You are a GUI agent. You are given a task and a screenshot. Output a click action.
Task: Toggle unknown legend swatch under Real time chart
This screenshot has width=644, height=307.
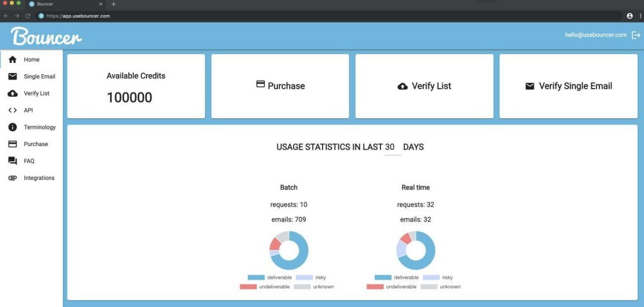pyautogui.click(x=429, y=287)
